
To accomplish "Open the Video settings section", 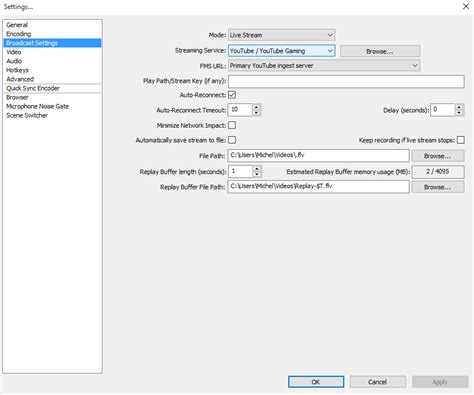I will 14,52.
